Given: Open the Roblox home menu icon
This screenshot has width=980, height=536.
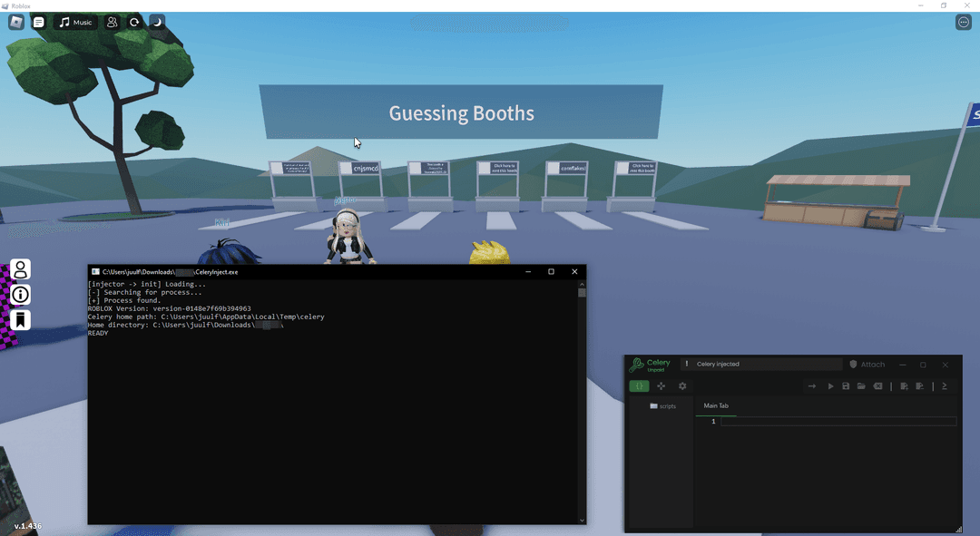Looking at the screenshot, I should point(15,21).
